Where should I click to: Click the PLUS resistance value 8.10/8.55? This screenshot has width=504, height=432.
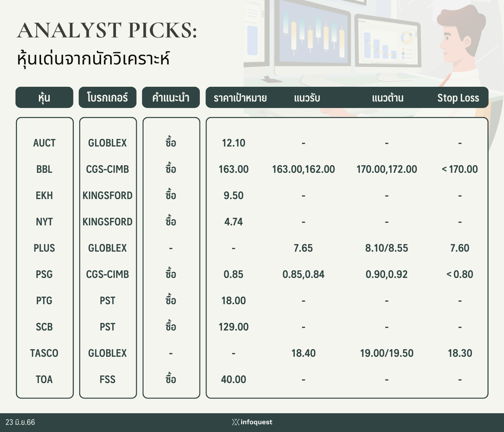click(387, 248)
